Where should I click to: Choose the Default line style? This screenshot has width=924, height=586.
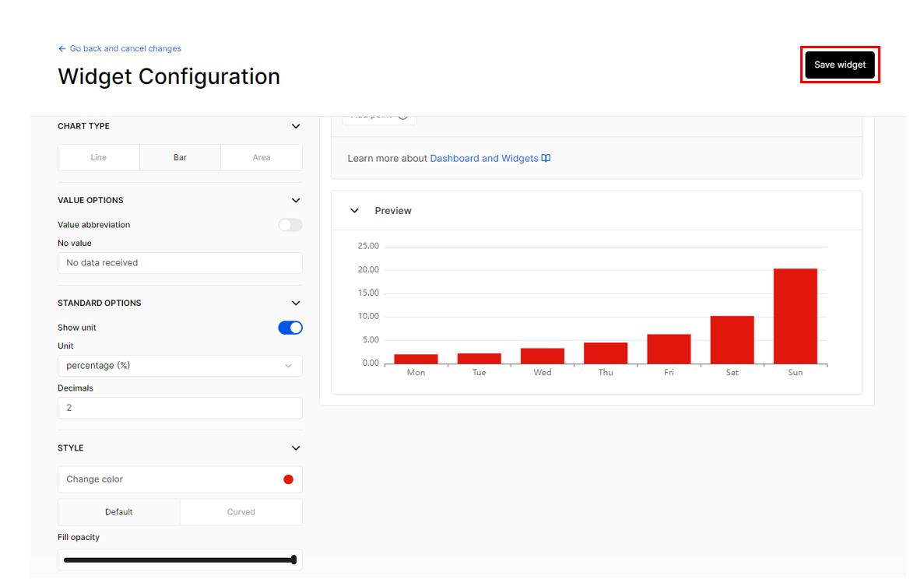pyautogui.click(x=119, y=512)
